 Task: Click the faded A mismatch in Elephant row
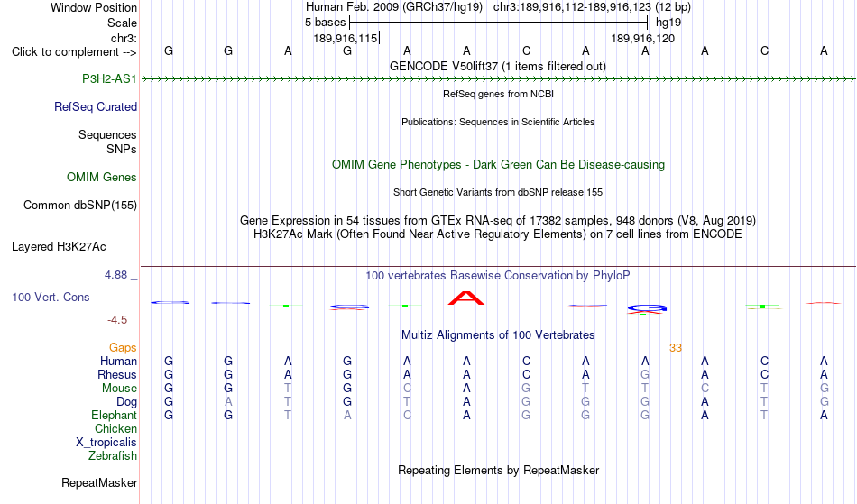pyautogui.click(x=347, y=415)
